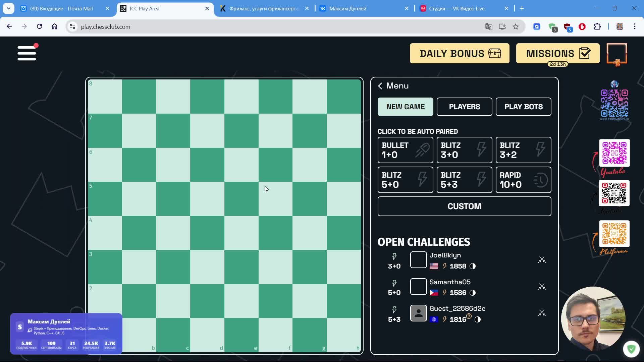Bookmark this page with the star icon

click(x=516, y=27)
